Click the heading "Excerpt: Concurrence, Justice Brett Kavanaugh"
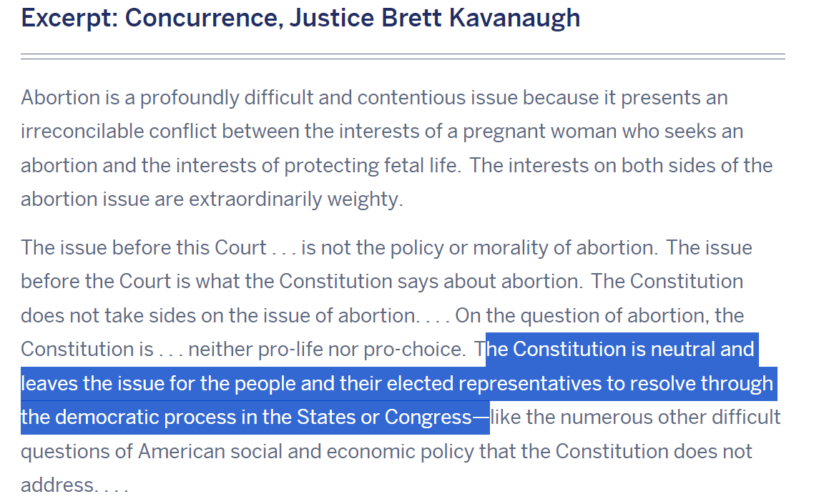 pyautogui.click(x=300, y=19)
